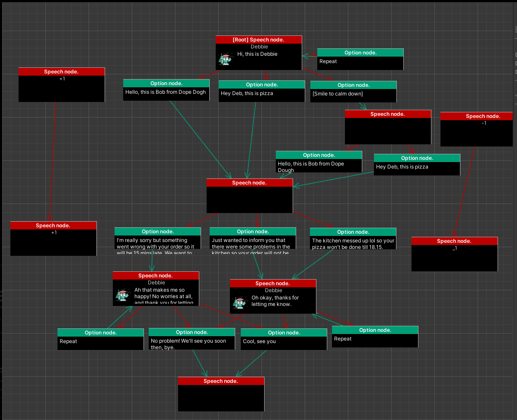Click Debbie's avatar beside "Ah that makes me so happy"
The height and width of the screenshot is (420, 517).
click(x=123, y=296)
